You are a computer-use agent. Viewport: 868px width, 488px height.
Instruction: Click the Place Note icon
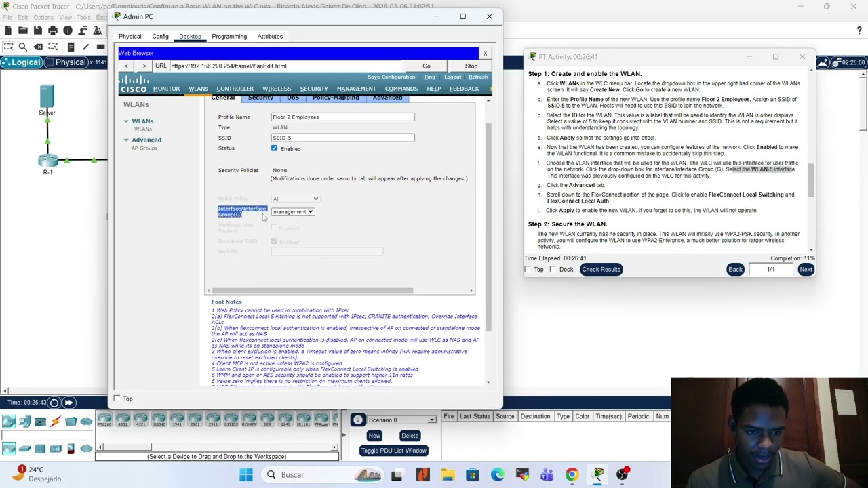tap(71, 47)
